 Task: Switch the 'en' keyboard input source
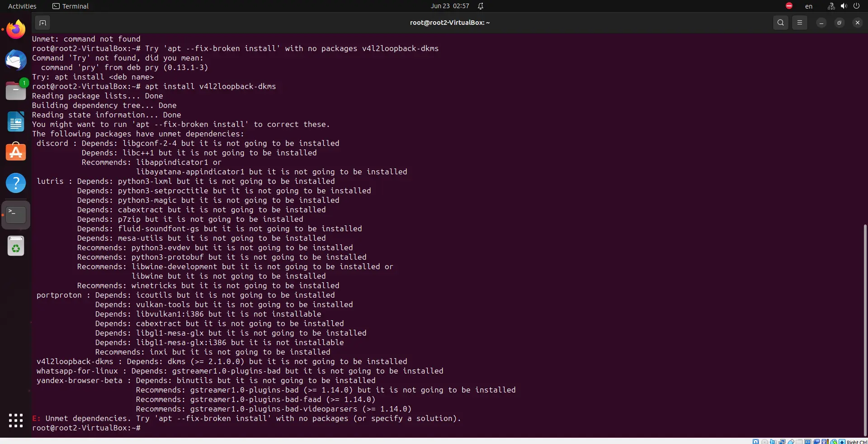(809, 6)
